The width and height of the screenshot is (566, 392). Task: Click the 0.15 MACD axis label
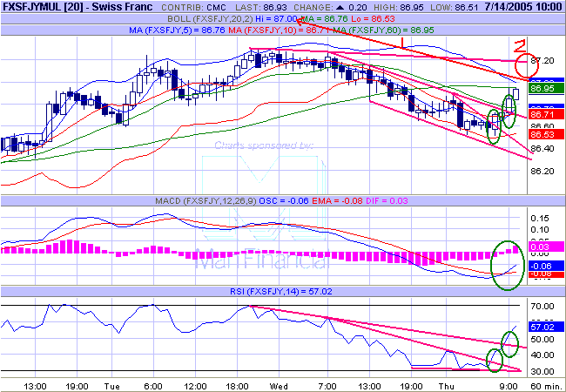point(540,219)
